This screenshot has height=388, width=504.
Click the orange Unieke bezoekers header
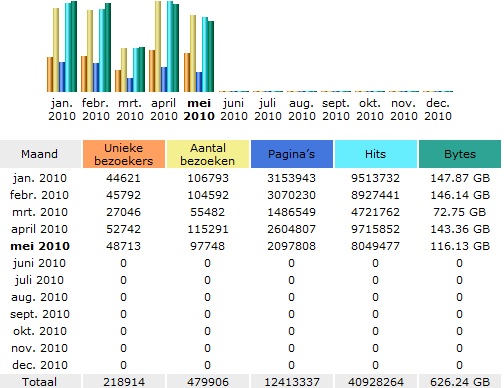point(124,154)
